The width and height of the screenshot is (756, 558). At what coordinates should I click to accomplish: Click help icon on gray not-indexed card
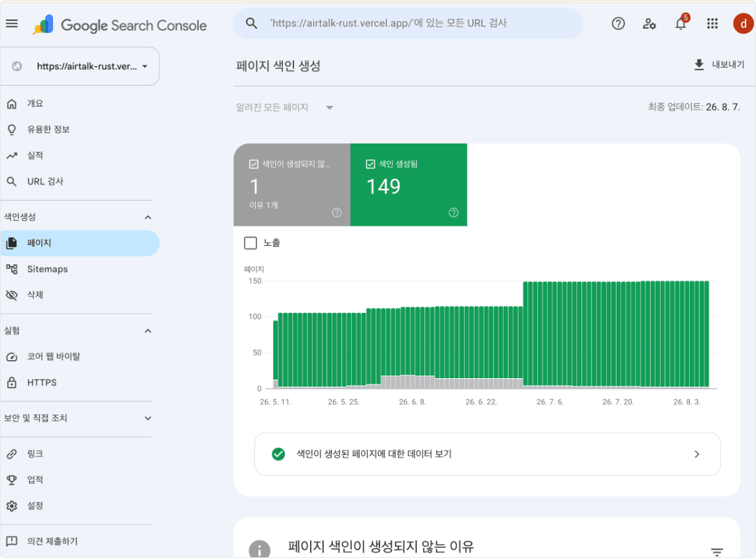pyautogui.click(x=337, y=212)
